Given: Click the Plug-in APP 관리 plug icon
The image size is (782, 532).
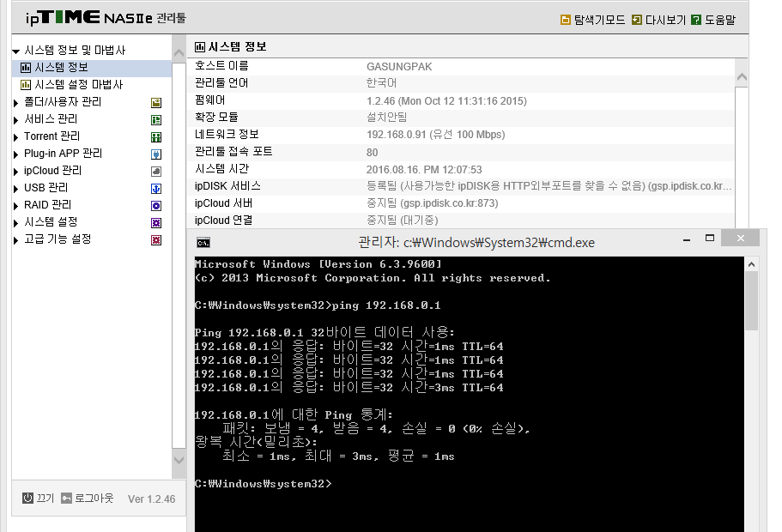Looking at the screenshot, I should pos(156,154).
